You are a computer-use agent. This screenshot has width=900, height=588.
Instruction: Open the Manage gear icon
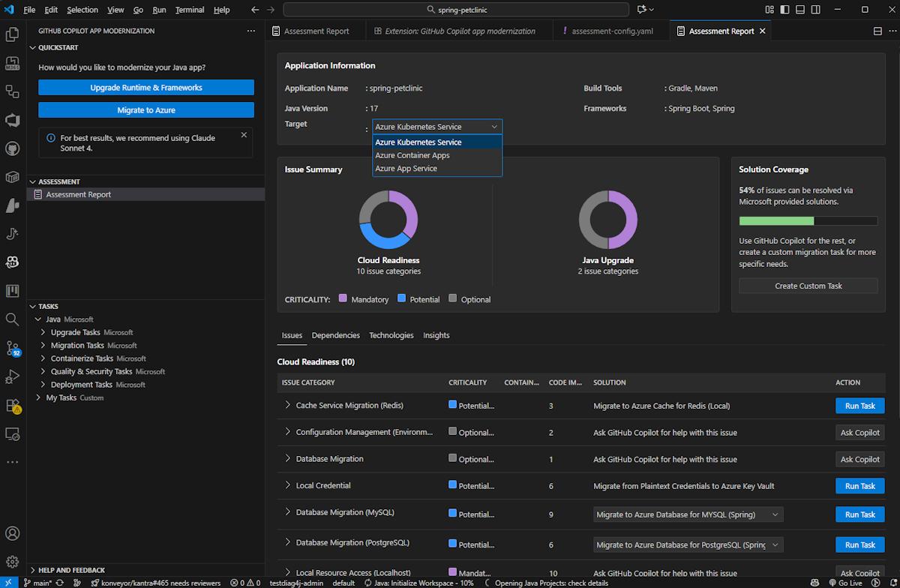click(x=12, y=562)
